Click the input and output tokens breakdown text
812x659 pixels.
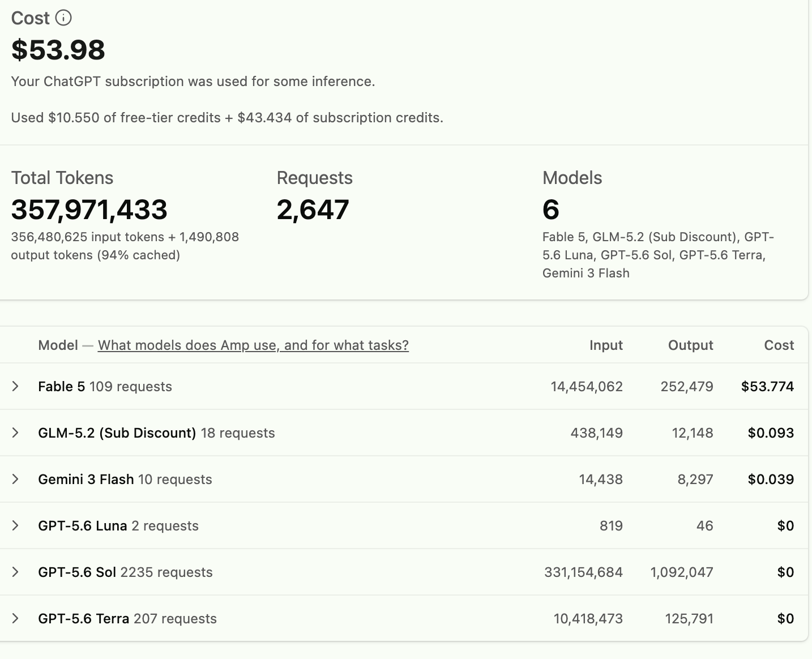pyautogui.click(x=125, y=246)
